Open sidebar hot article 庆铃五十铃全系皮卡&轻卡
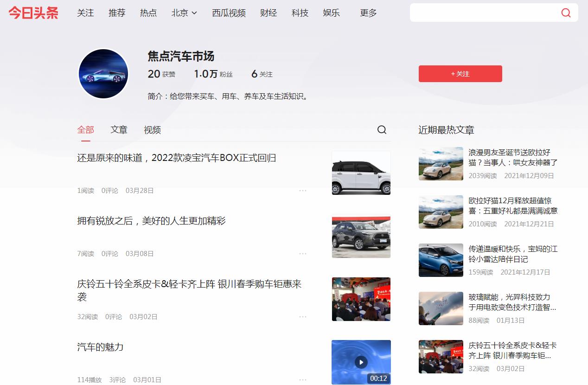Screen dimensions: 588x385 coord(512,350)
